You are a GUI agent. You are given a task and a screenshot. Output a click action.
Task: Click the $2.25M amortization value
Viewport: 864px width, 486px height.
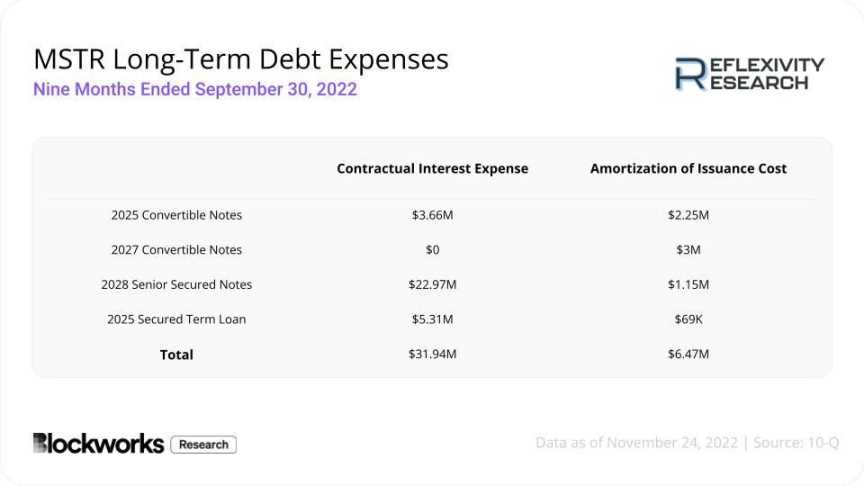click(x=688, y=215)
